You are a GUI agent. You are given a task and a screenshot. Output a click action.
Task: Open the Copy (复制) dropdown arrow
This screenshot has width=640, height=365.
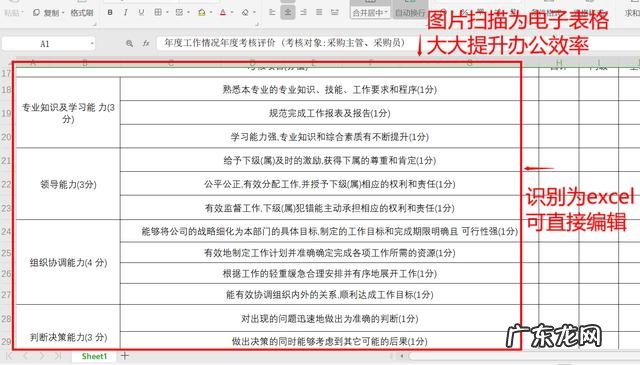pyautogui.click(x=63, y=13)
